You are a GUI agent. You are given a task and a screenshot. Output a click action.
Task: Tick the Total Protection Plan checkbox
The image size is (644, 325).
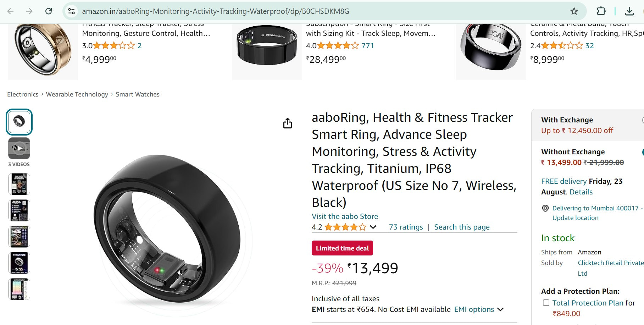pos(546,303)
